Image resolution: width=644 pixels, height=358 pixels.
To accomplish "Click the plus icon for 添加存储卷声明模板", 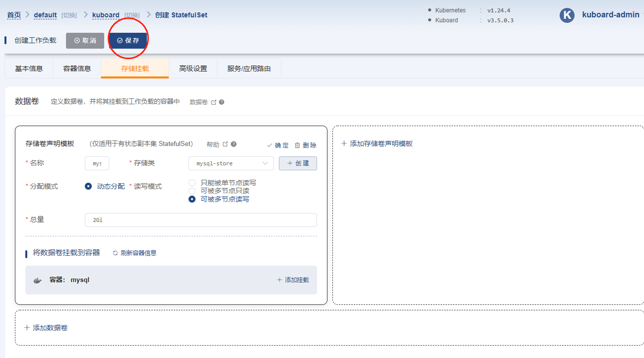I will point(344,143).
